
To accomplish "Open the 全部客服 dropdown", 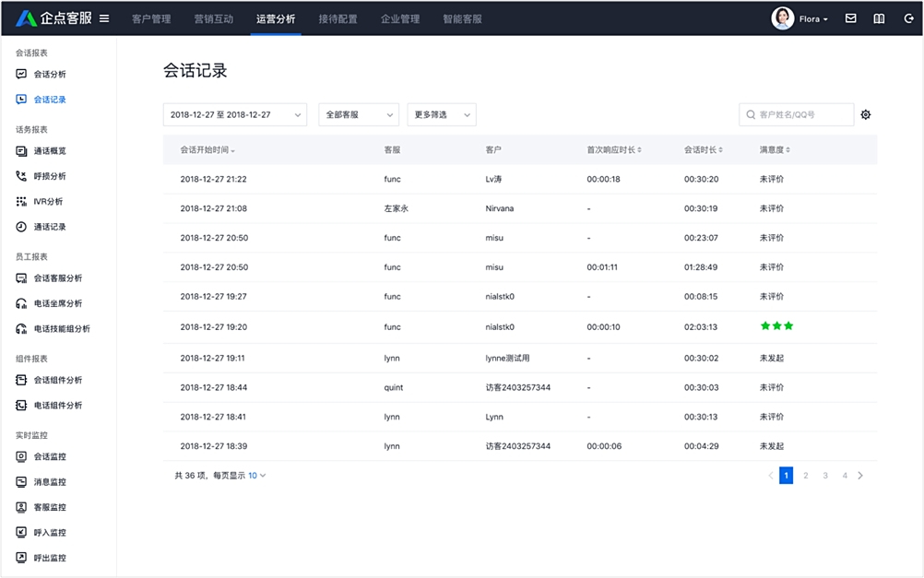I will [x=358, y=114].
